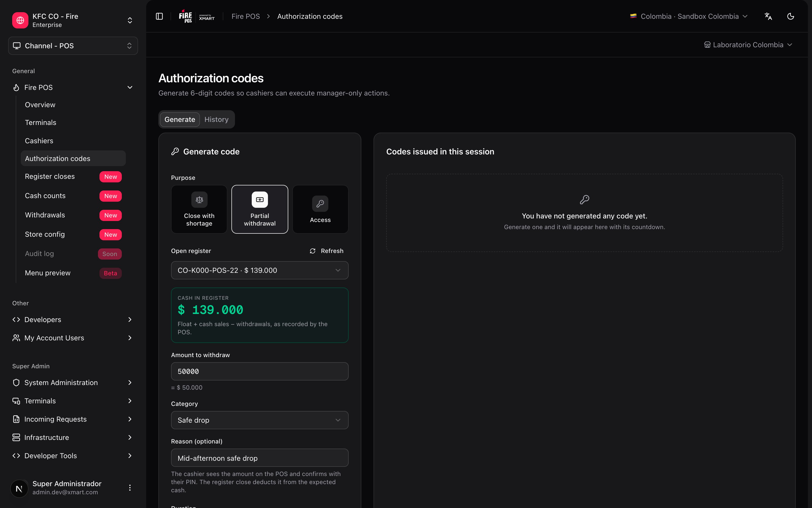Click the language translate icon
Image resolution: width=812 pixels, height=508 pixels.
[768, 16]
